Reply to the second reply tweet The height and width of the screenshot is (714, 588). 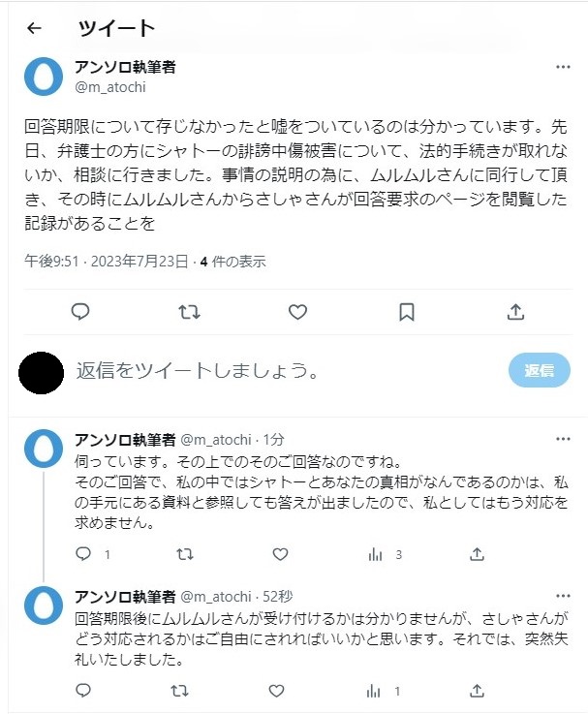(x=83, y=691)
